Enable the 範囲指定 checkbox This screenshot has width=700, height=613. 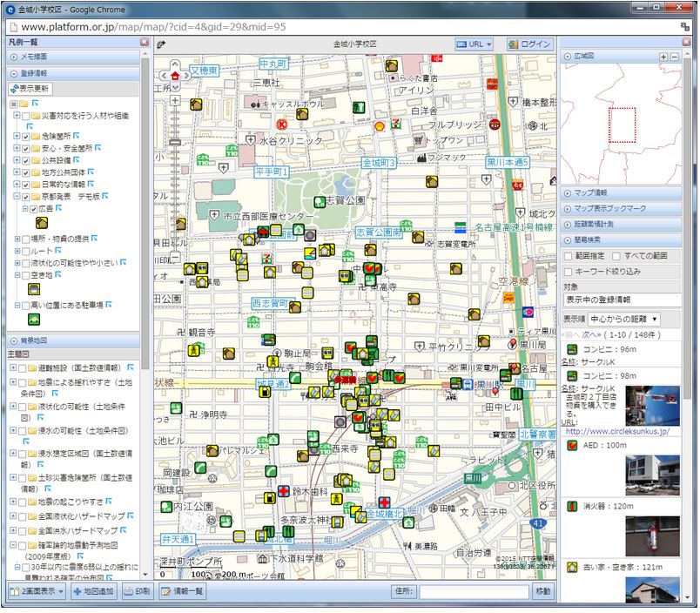tap(568, 257)
